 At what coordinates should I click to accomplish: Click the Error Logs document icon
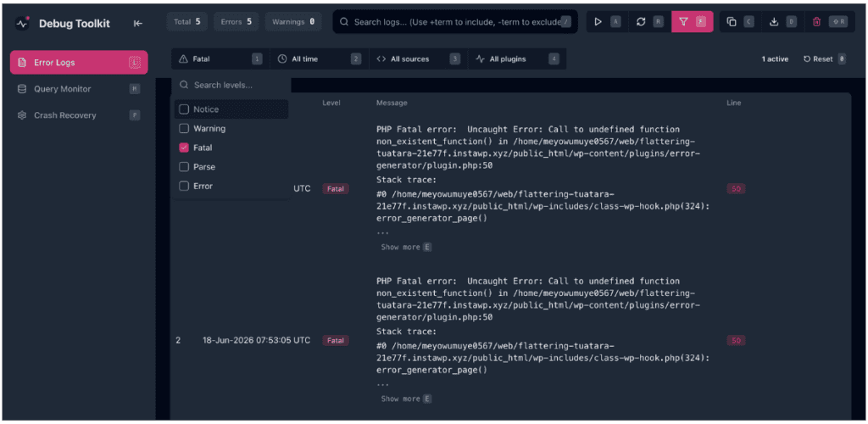click(22, 63)
